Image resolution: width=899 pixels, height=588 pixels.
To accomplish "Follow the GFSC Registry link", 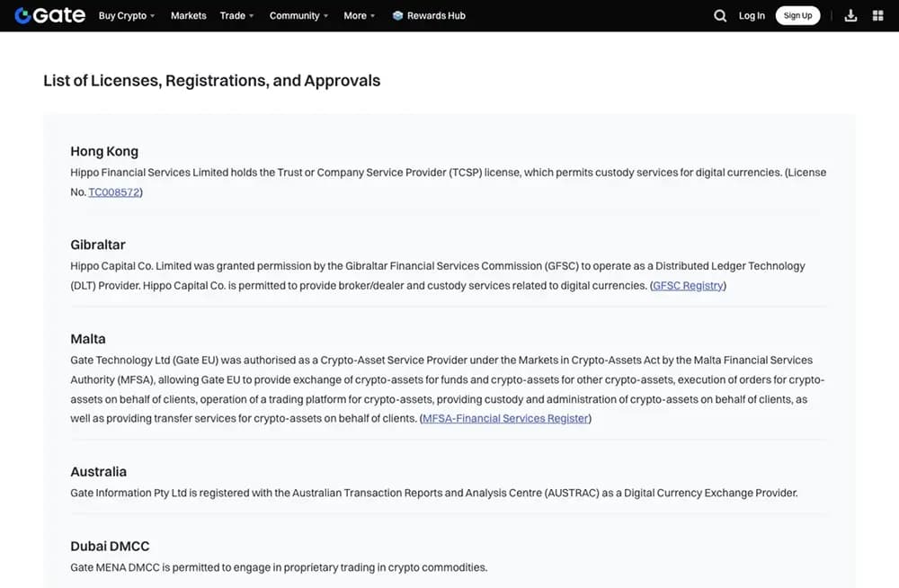I will 688,286.
